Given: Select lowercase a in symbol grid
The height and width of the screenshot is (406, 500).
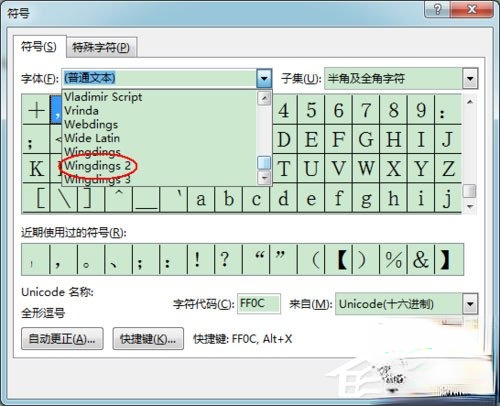Looking at the screenshot, I should click(201, 198).
